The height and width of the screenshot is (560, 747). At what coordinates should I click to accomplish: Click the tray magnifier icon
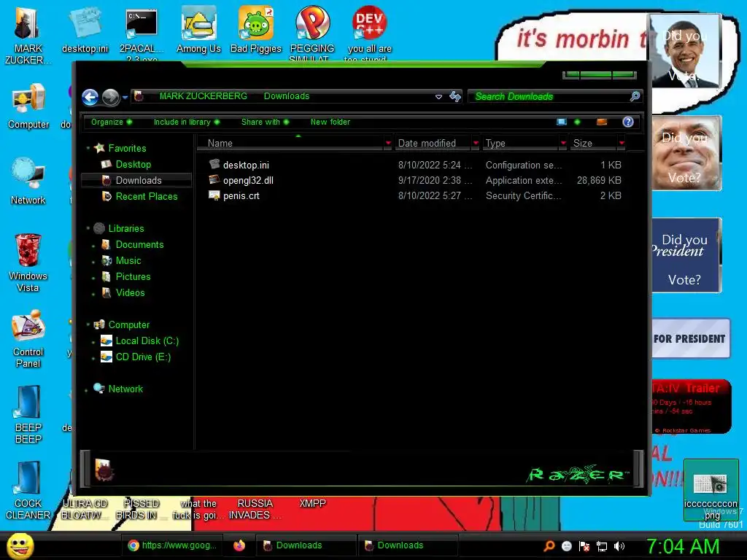549,546
